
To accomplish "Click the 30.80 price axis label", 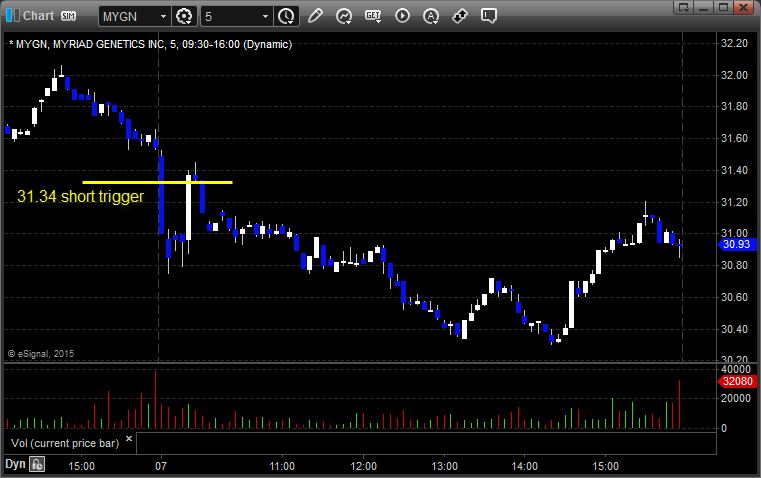I will click(x=734, y=265).
